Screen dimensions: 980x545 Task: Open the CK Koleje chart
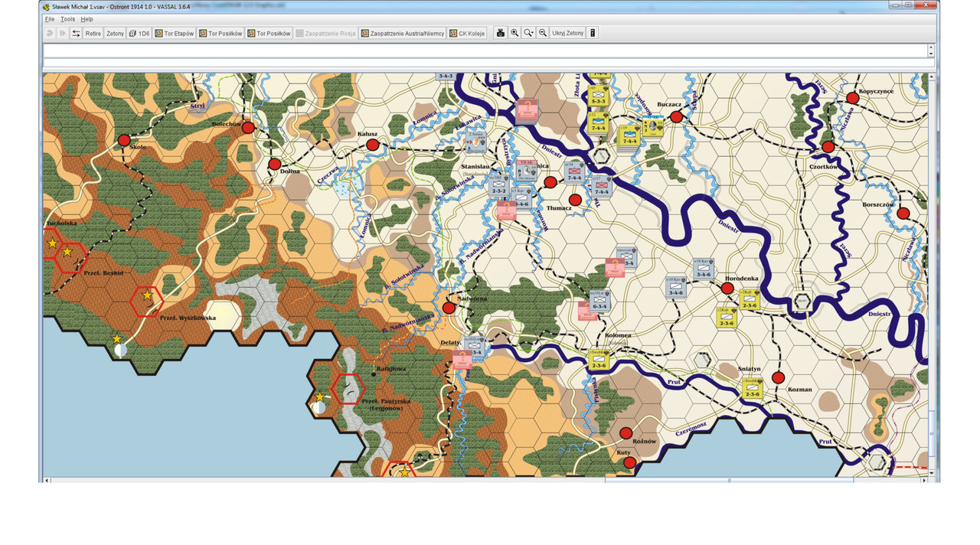pos(469,33)
